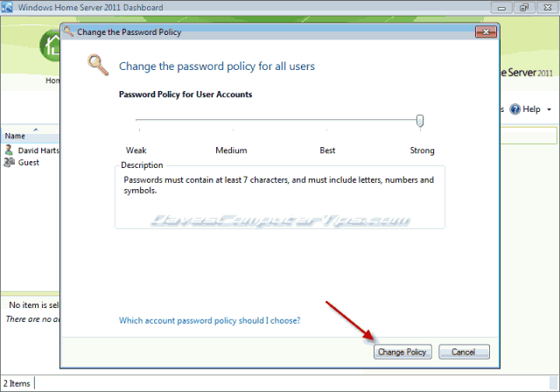
Task: Set slider to the Medium tick mark
Action: (233, 129)
